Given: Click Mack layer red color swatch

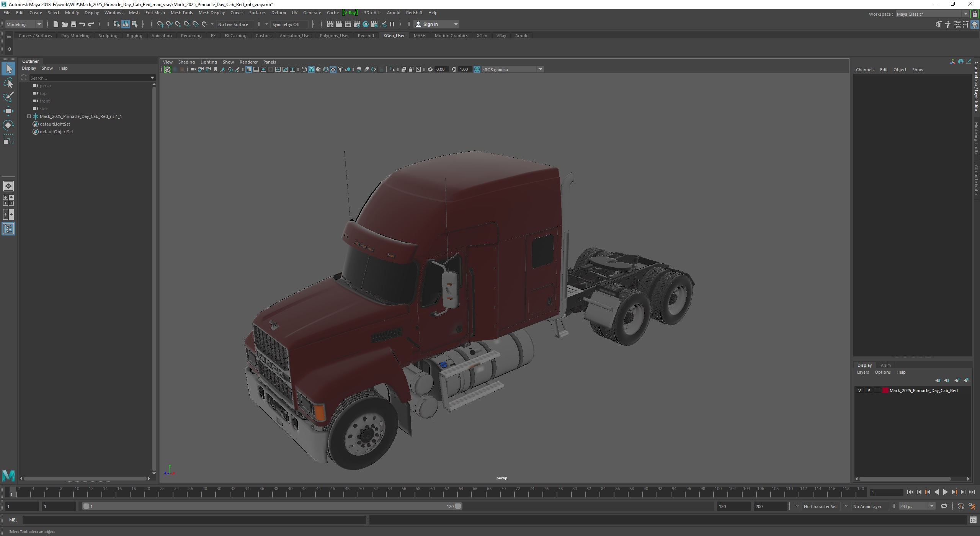Looking at the screenshot, I should point(885,391).
